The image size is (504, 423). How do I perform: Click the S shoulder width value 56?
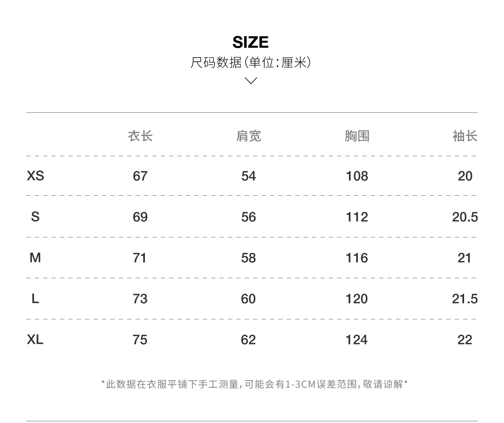pos(249,217)
